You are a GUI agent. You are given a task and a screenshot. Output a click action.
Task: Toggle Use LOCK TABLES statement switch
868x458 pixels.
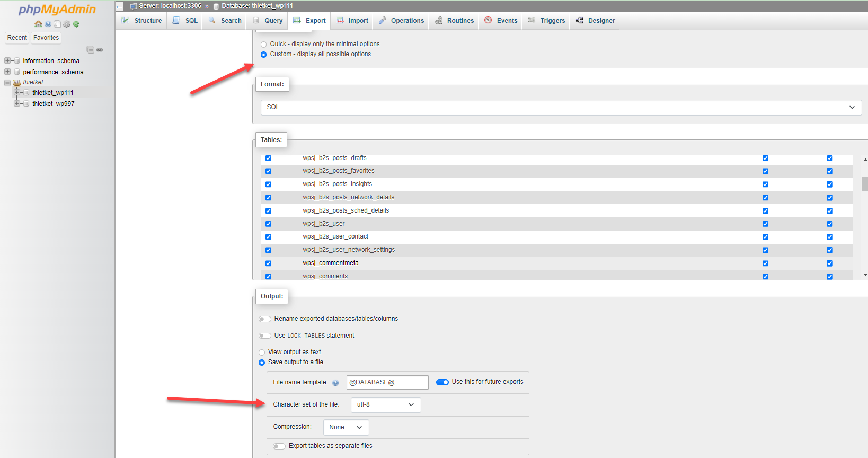[x=265, y=336]
